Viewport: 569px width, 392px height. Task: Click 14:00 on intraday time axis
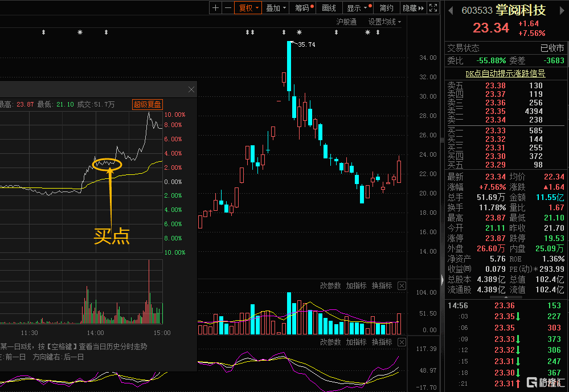click(x=95, y=333)
